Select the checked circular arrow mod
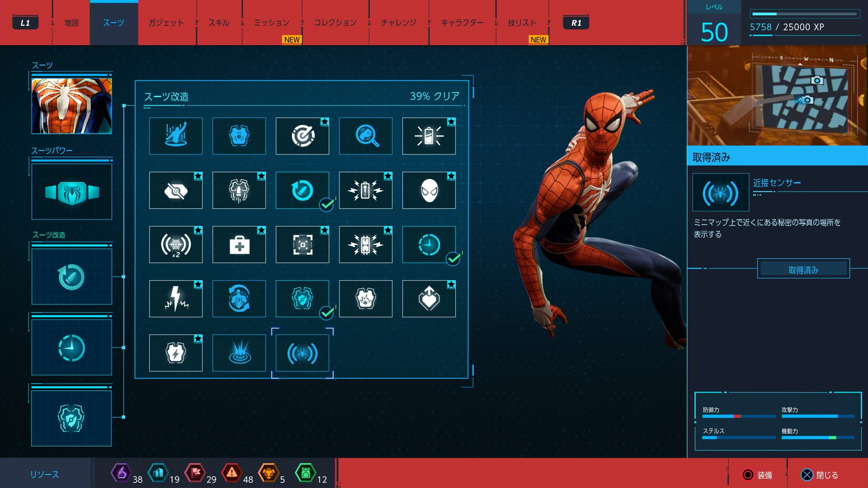The width and height of the screenshot is (868, 488). [x=302, y=190]
